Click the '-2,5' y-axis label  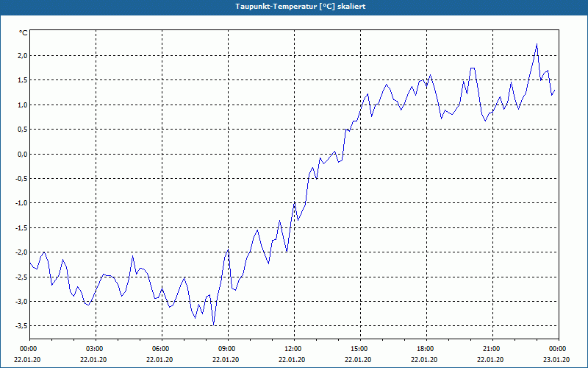[x=22, y=277]
